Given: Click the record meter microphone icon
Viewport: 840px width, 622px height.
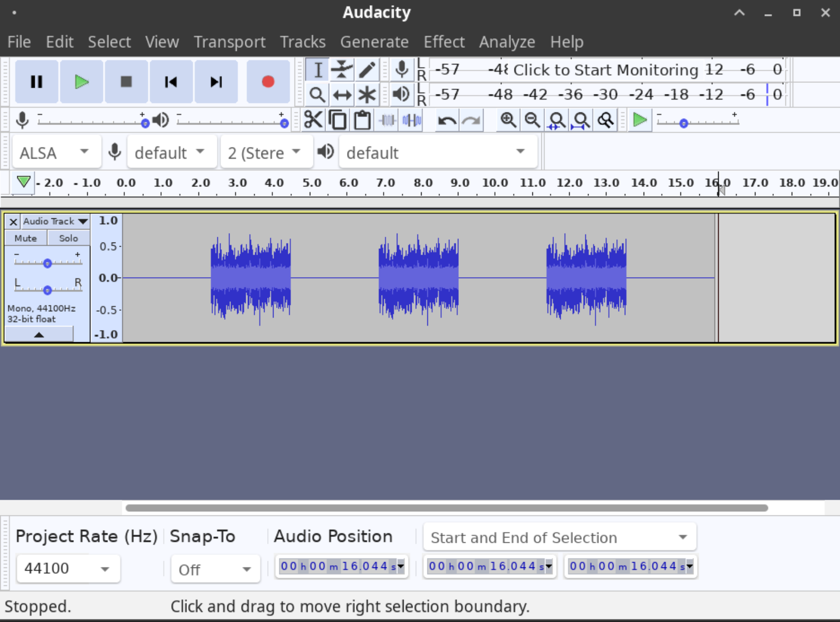Looking at the screenshot, I should tap(402, 69).
